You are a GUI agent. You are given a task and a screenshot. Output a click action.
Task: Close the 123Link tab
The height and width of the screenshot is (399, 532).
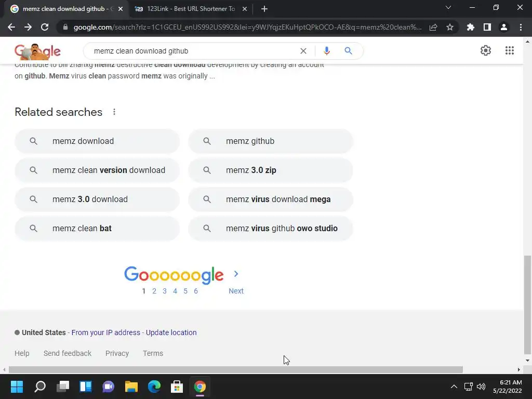pyautogui.click(x=245, y=9)
